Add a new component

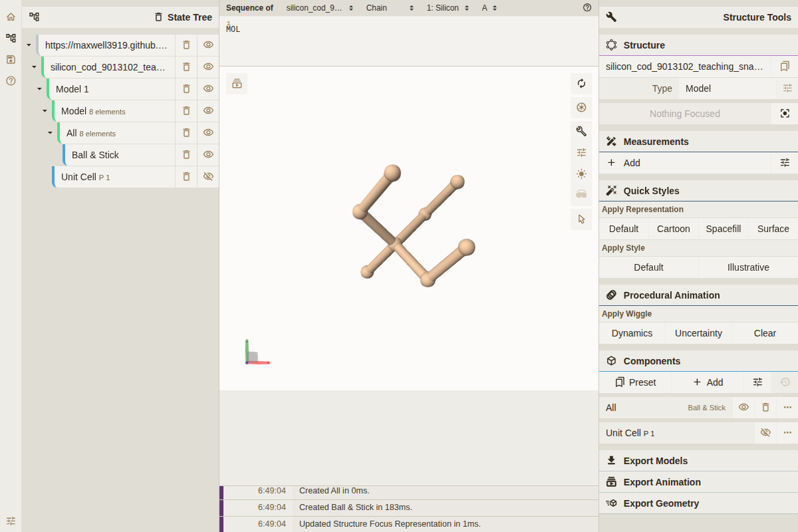pos(708,382)
